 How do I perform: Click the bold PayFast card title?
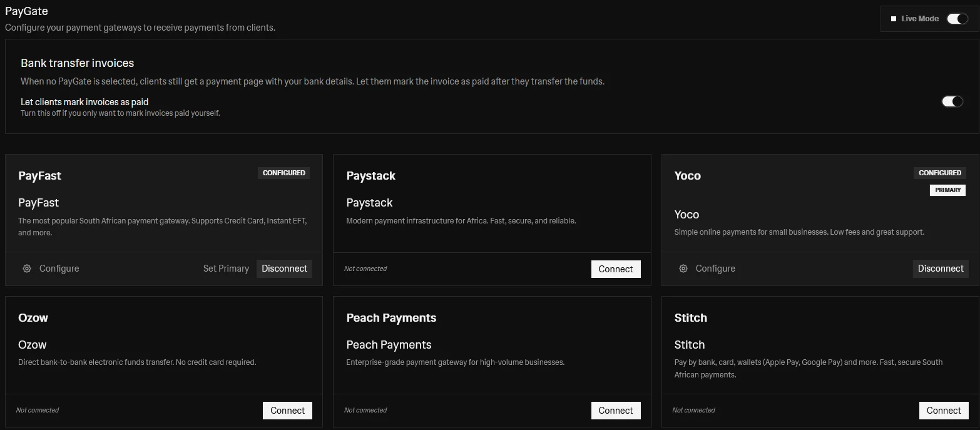click(x=39, y=176)
